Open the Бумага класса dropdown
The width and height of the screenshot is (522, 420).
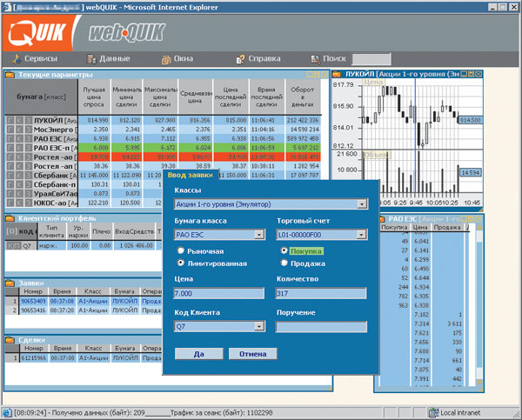tap(259, 235)
